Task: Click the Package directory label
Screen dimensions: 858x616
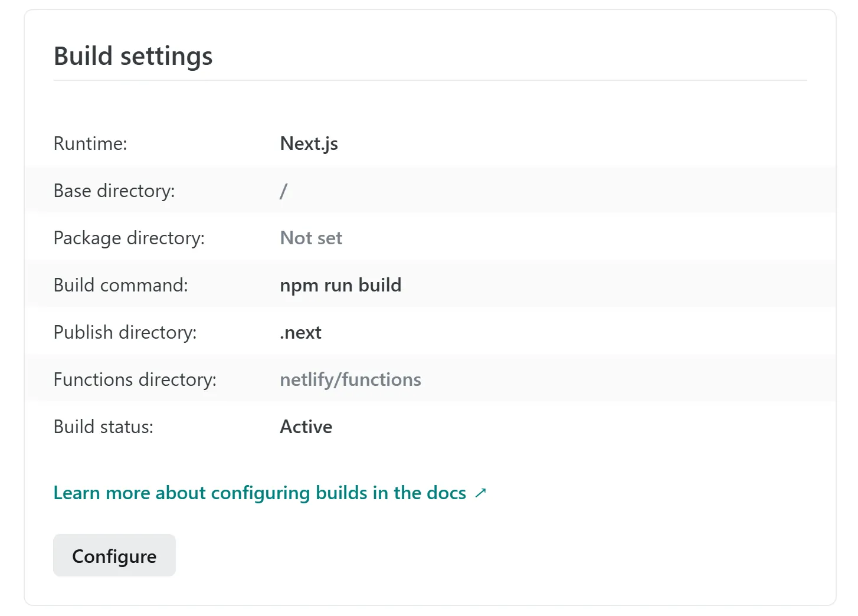Action: pyautogui.click(x=129, y=238)
